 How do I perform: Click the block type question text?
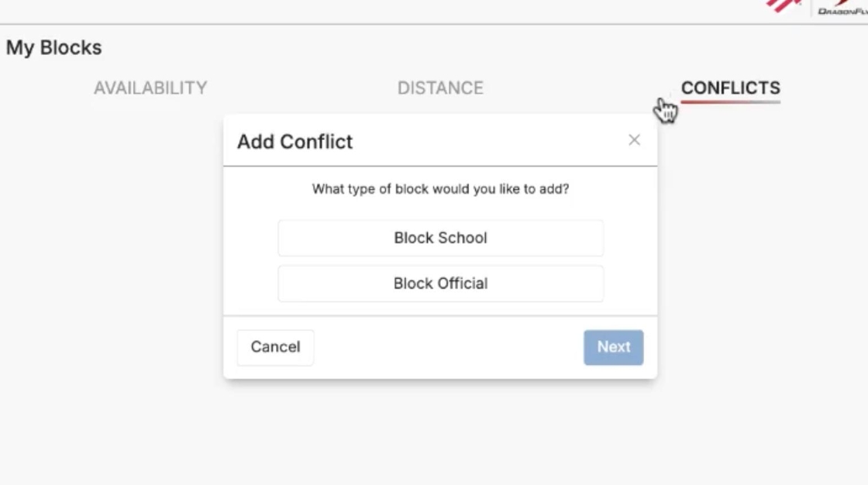tap(440, 189)
